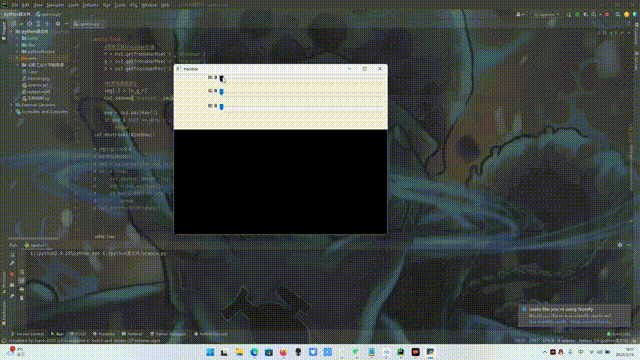
Task: Open the vertical Structure side tab
Action: (4, 282)
